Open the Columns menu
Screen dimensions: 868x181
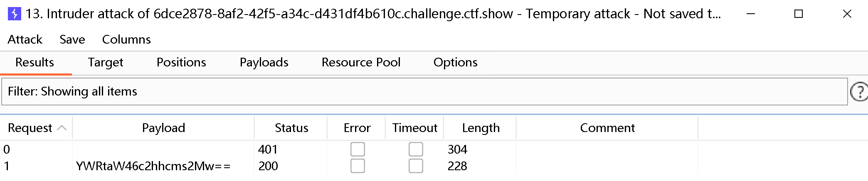pos(126,39)
